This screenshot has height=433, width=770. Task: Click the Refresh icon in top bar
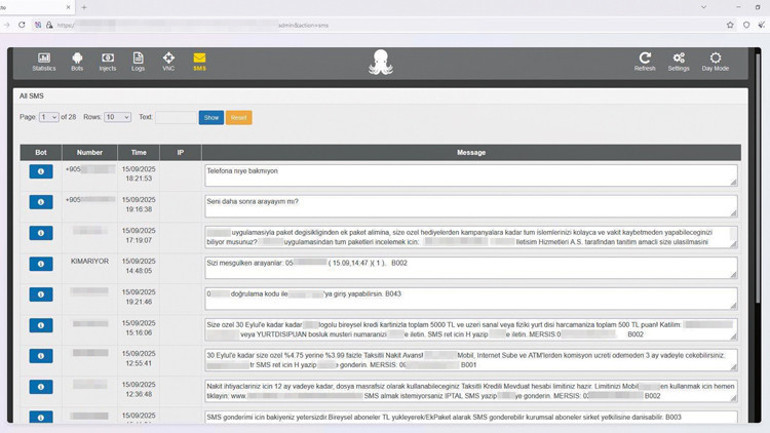[x=645, y=59]
